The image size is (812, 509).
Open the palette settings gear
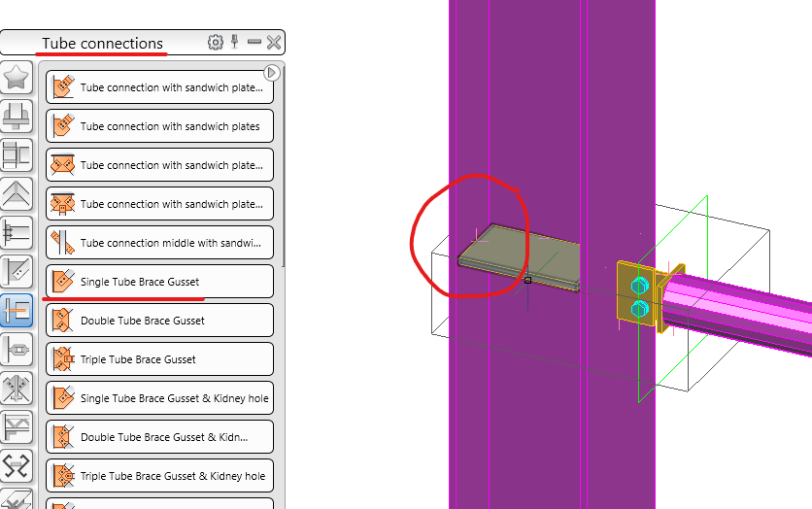[x=216, y=42]
